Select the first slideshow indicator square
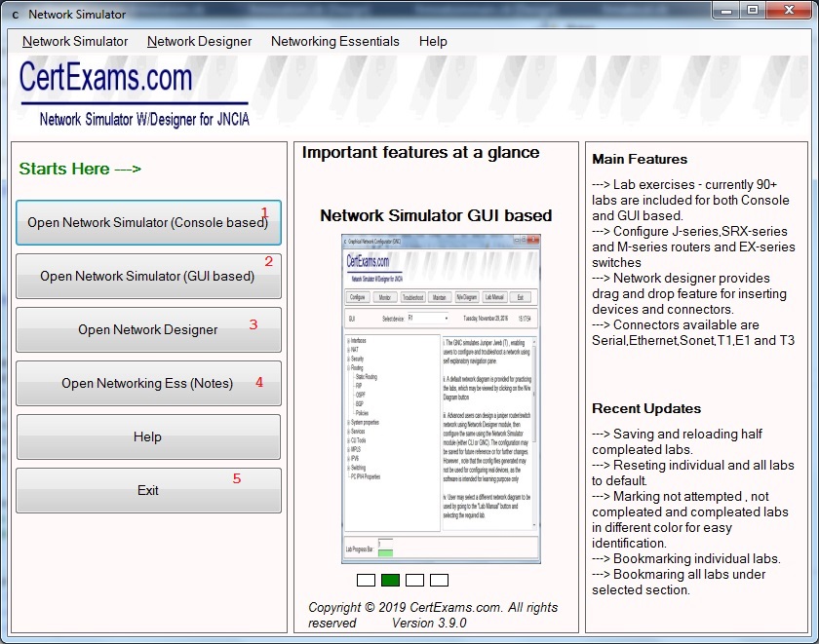 point(366,580)
